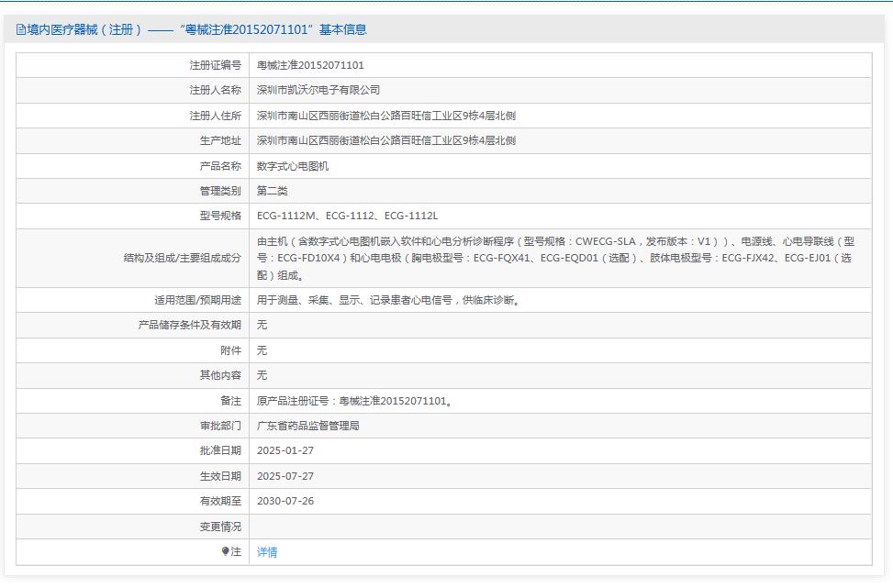Click expiry date 2030-07-26
Viewport: 893px width, 588px height.
(285, 501)
